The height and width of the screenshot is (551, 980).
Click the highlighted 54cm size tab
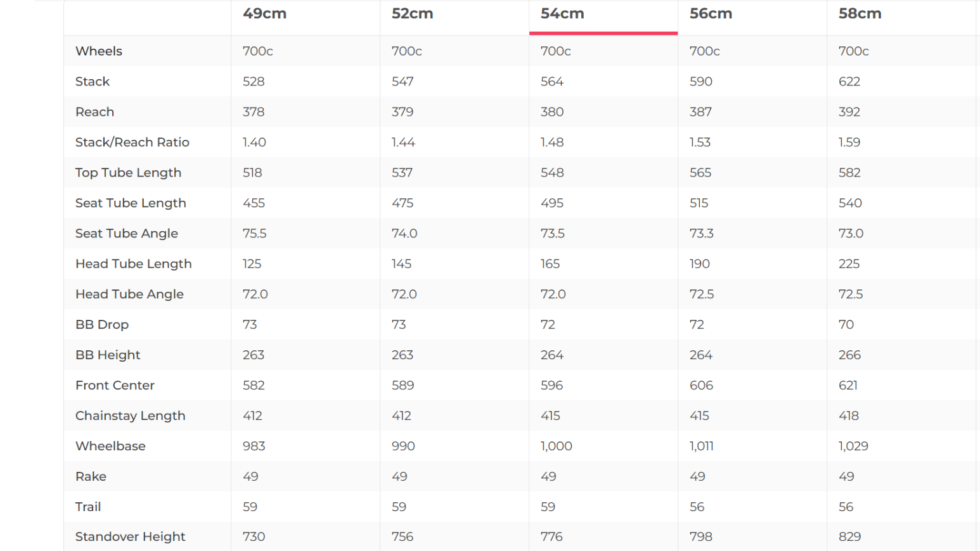563,14
